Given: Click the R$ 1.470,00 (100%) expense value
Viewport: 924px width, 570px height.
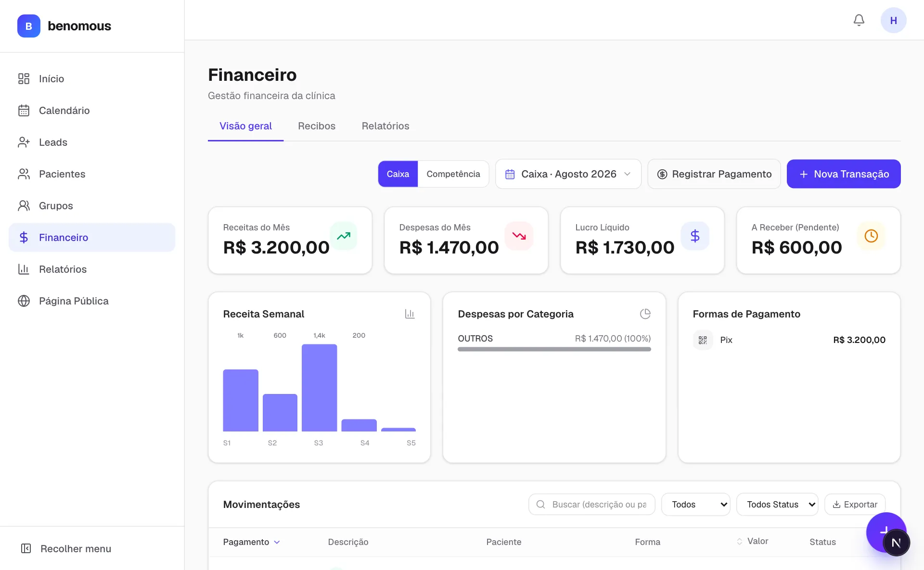Looking at the screenshot, I should 613,339.
